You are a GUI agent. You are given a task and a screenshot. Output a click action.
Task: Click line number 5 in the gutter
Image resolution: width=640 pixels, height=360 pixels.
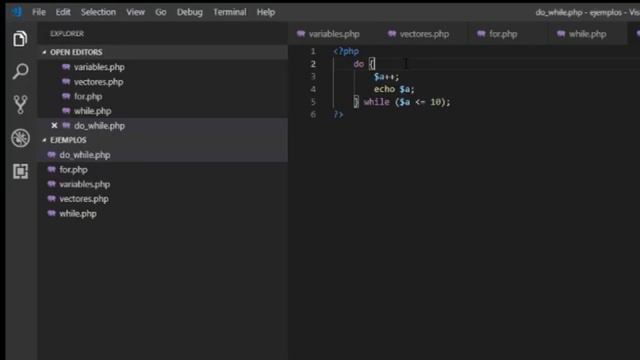tap(313, 102)
